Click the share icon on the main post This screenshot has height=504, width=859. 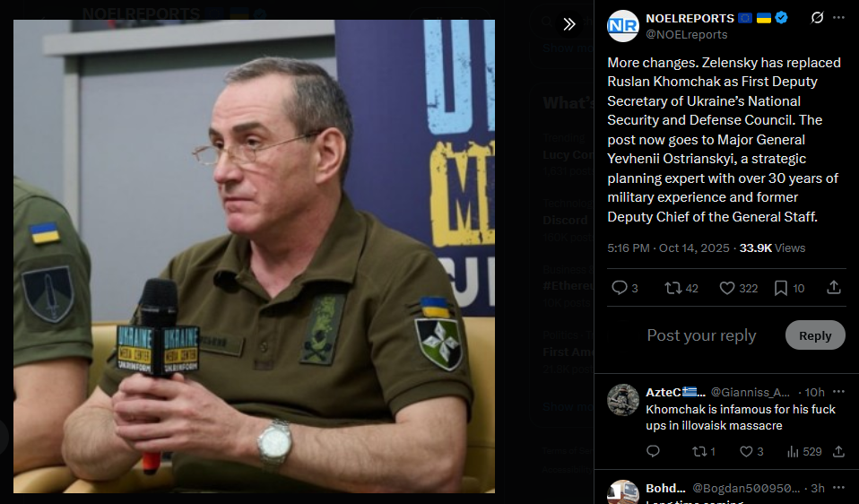[833, 288]
